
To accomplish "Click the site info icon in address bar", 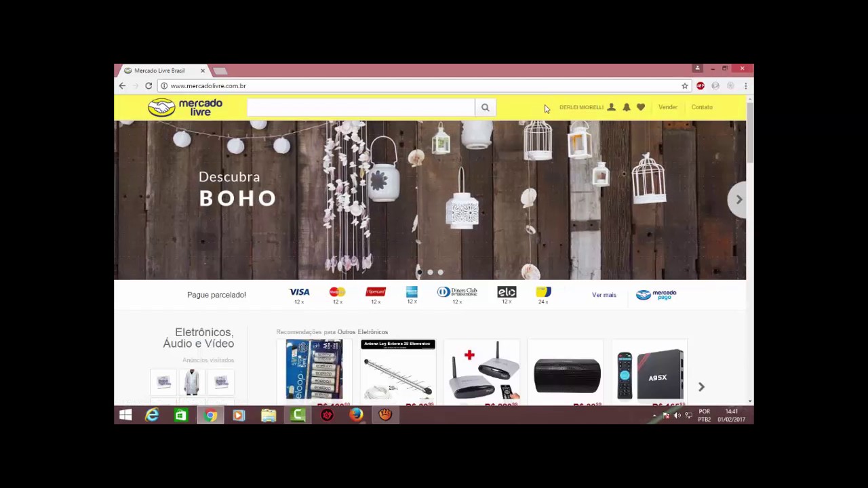I will click(x=163, y=86).
